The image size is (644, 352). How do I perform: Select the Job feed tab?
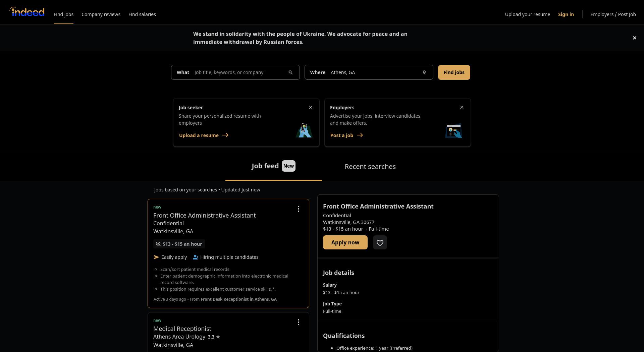click(x=273, y=166)
